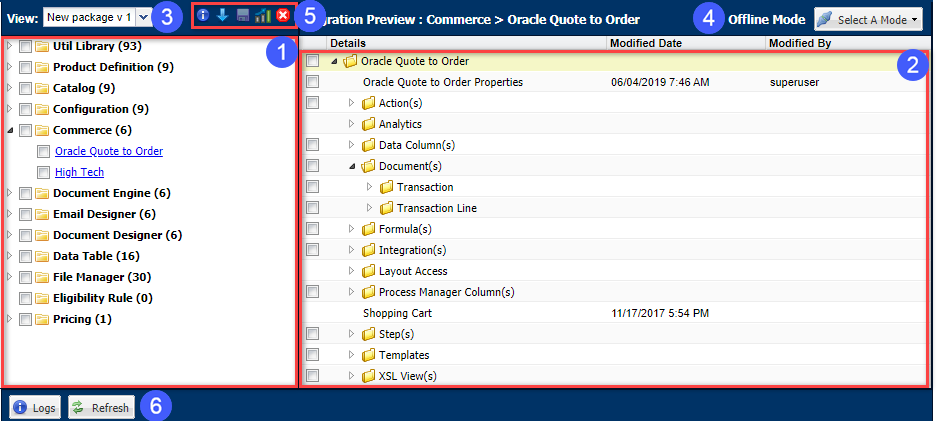Click the Refresh button
This screenshot has width=948, height=421.
point(101,408)
